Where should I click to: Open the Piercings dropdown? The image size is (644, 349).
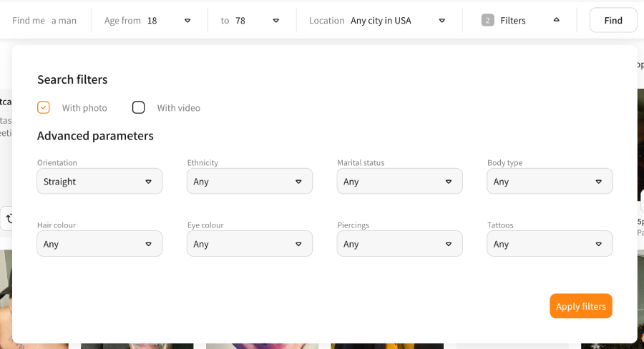tap(399, 243)
